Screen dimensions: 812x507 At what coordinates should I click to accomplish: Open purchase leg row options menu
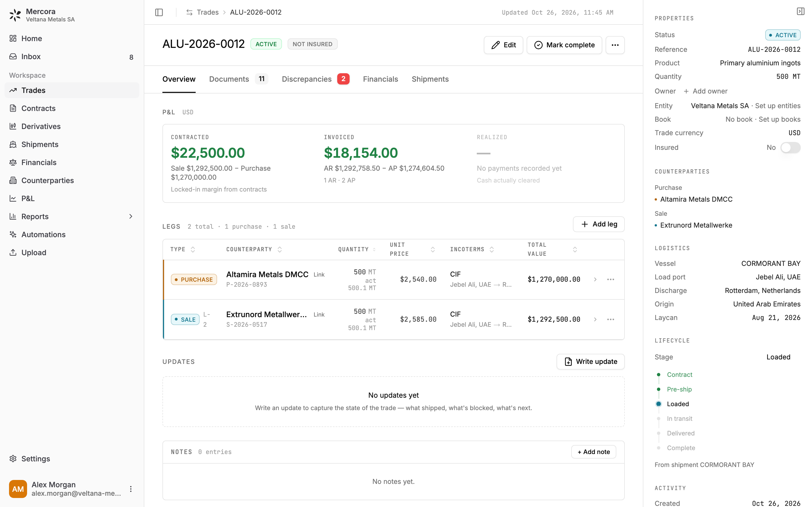(x=610, y=279)
